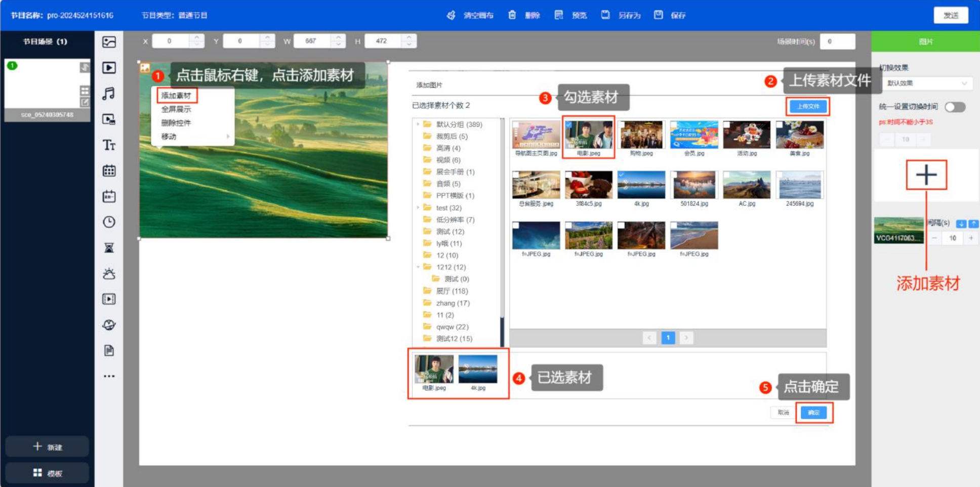
Task: Expand the 默认分组 (389) folder
Action: pos(418,124)
